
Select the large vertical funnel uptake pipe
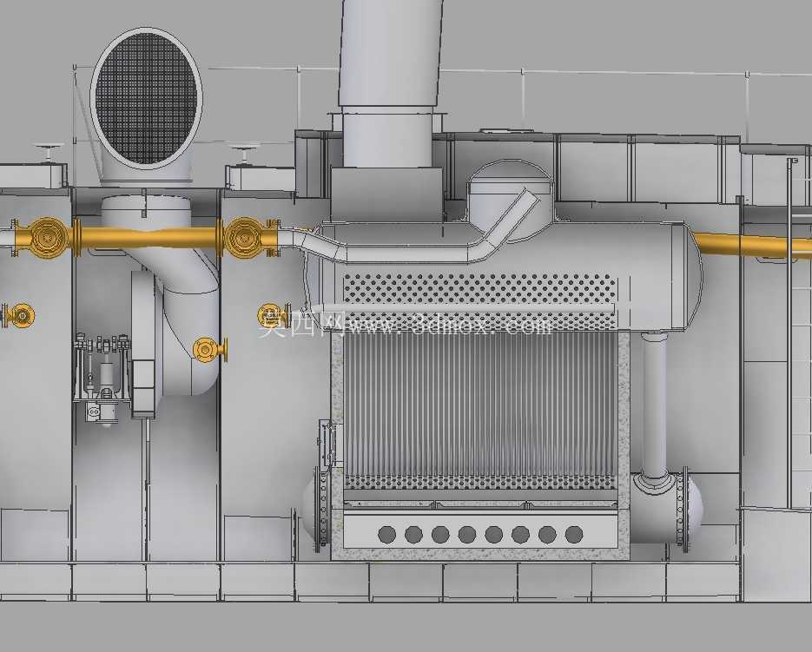pos(391,82)
